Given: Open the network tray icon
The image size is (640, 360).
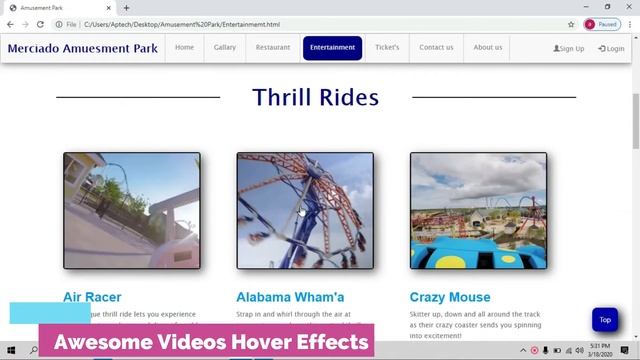Looking at the screenshot, I should (x=569, y=350).
